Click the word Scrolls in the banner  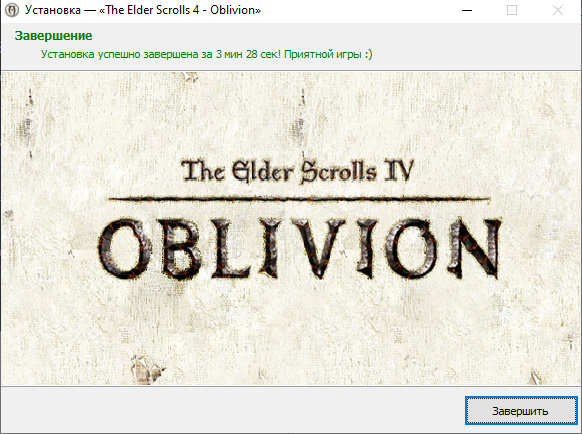point(338,172)
